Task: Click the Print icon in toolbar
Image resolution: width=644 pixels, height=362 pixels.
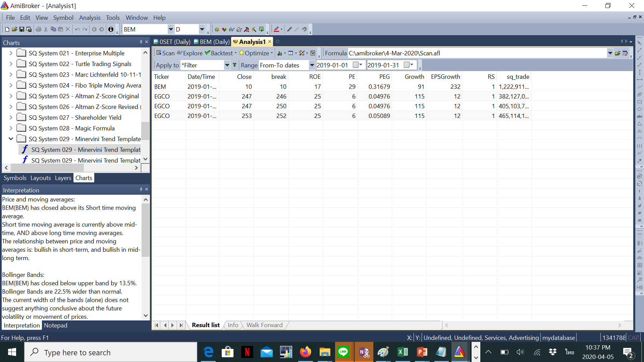Action: (38, 29)
